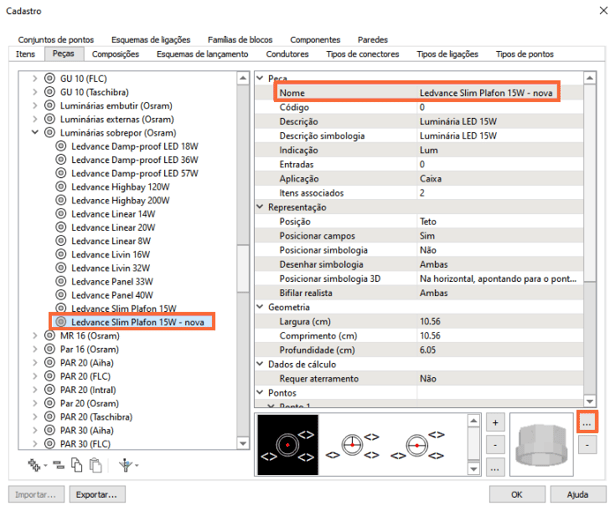
Task: Click the add new item icon below tree
Action: (37, 464)
